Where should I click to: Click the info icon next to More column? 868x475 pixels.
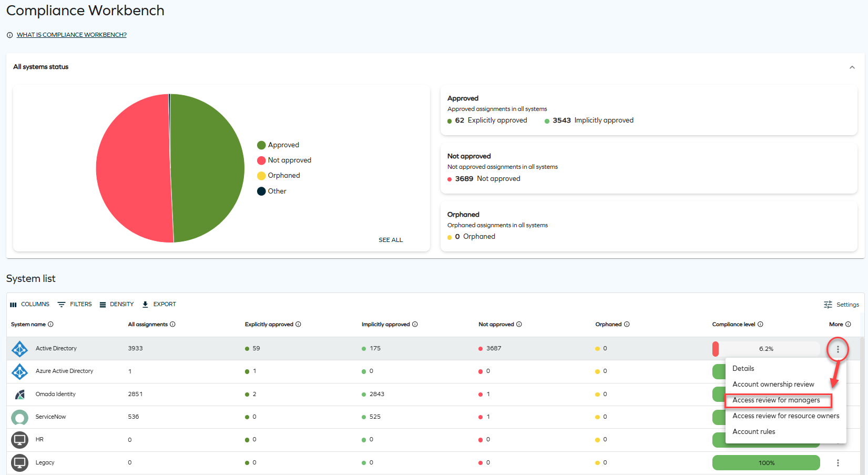point(848,325)
